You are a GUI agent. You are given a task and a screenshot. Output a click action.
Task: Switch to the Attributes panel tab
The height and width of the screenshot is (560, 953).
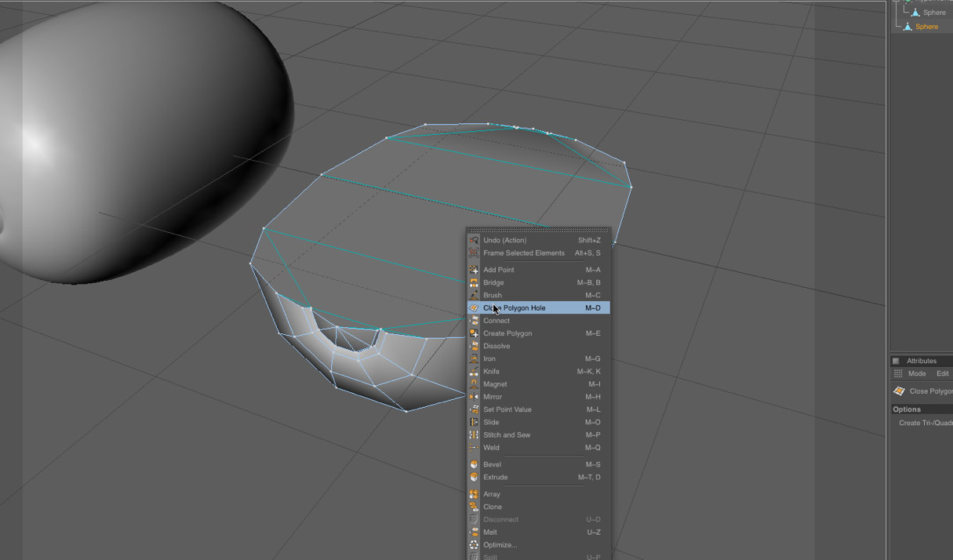(x=921, y=361)
